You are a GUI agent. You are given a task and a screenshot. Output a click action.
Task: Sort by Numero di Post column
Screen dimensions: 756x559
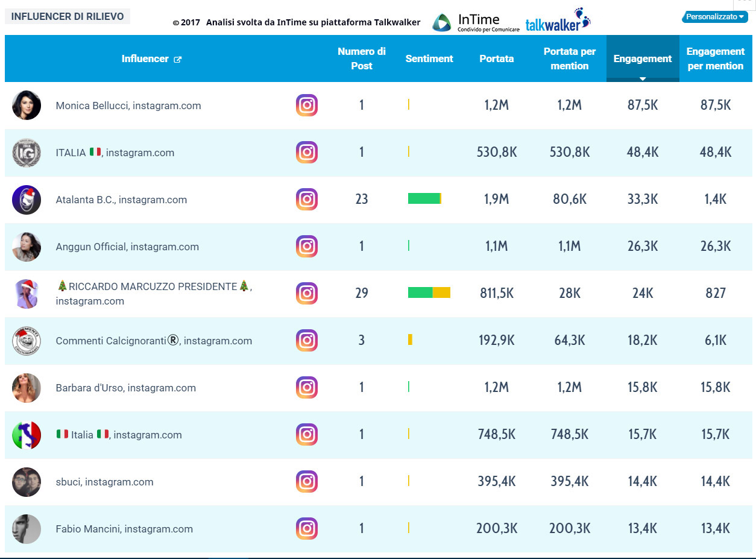click(x=362, y=58)
